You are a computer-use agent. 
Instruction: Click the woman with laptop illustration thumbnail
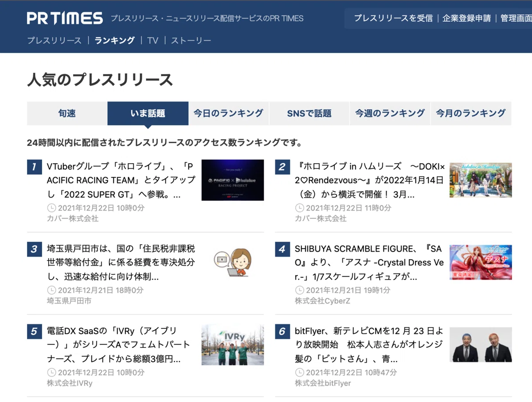click(x=233, y=262)
